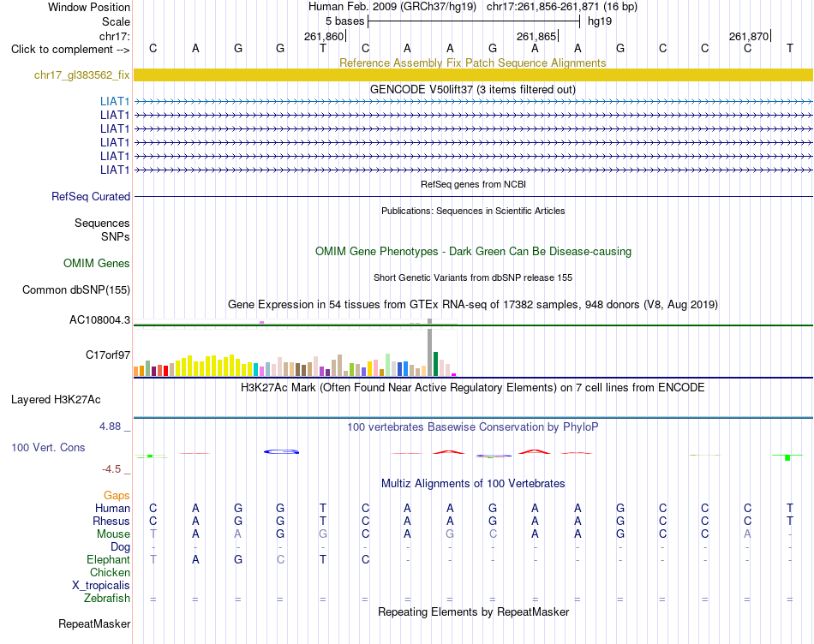Click 'Short Genetic Variants from dbSNP release 155'
This screenshot has height=644, width=814.
[x=473, y=277]
